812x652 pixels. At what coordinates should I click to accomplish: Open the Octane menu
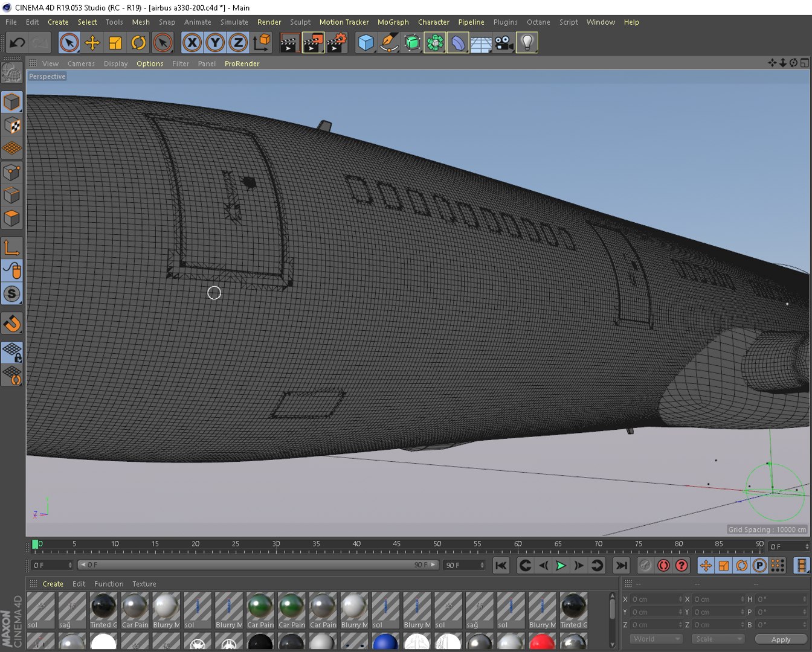pos(538,22)
